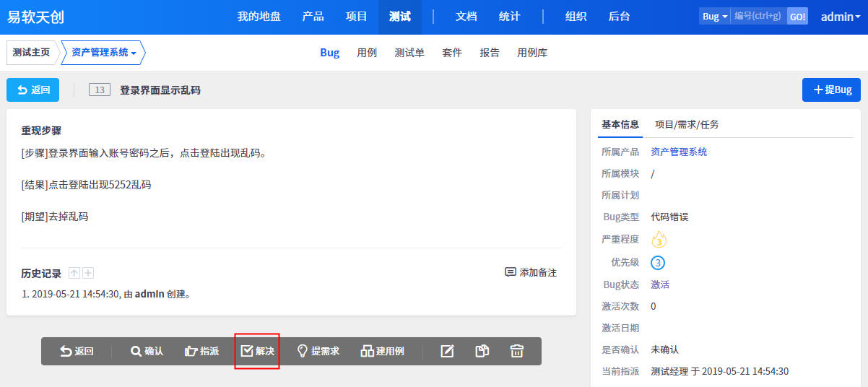Click the delete bug trash icon

point(517,351)
